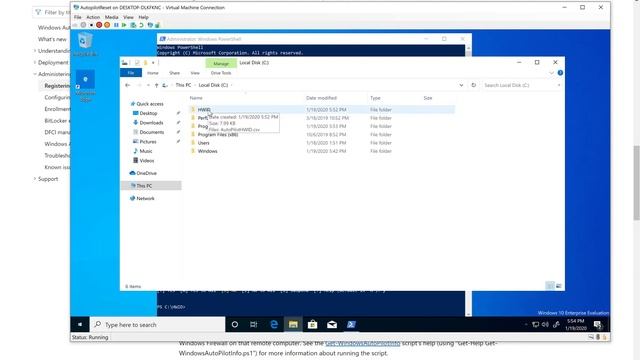Click the Hyper-V Turn Off red toolbar icon
The image size is (640, 360).
(x=99, y=25)
